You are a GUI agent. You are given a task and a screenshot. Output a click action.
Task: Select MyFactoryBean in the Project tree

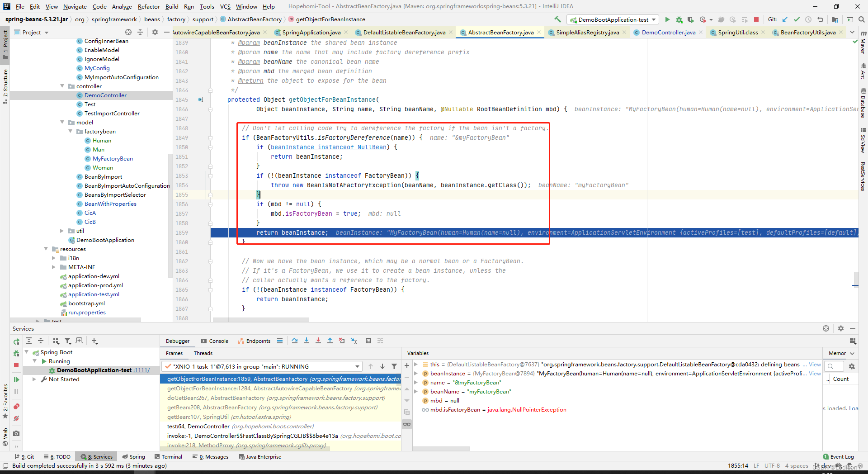113,158
